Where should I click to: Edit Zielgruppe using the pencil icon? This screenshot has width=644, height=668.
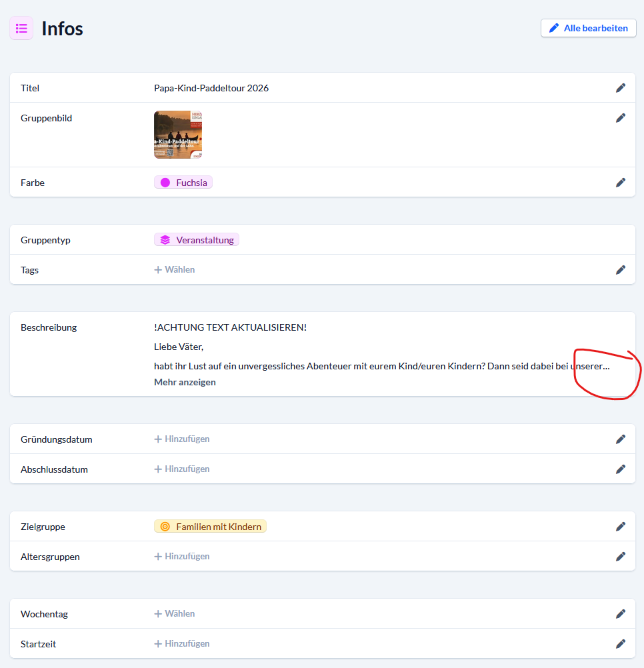tap(620, 527)
